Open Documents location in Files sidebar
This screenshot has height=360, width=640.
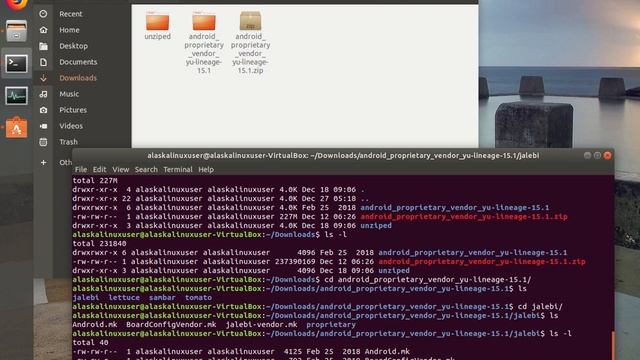[x=78, y=62]
